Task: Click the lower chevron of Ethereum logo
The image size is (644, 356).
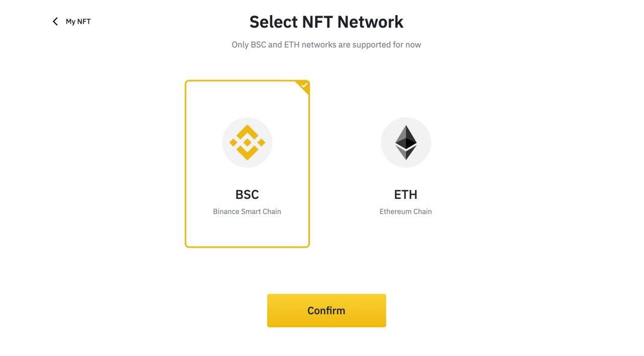Action: (406, 153)
